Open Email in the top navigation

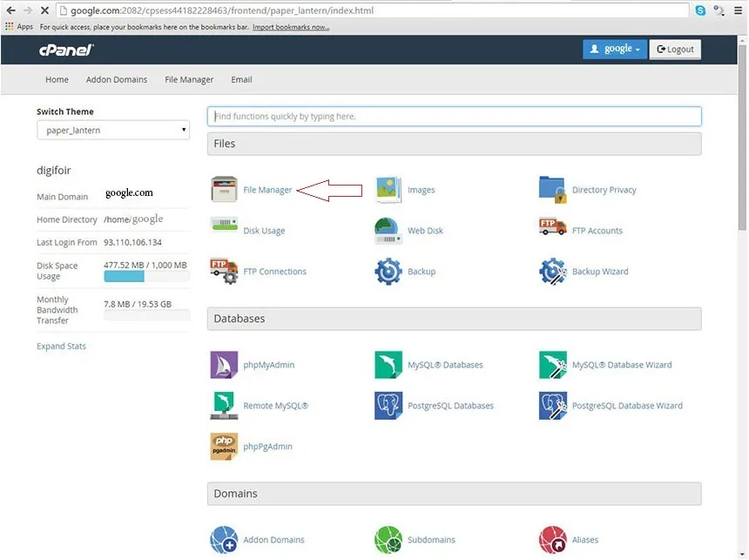pyautogui.click(x=242, y=79)
